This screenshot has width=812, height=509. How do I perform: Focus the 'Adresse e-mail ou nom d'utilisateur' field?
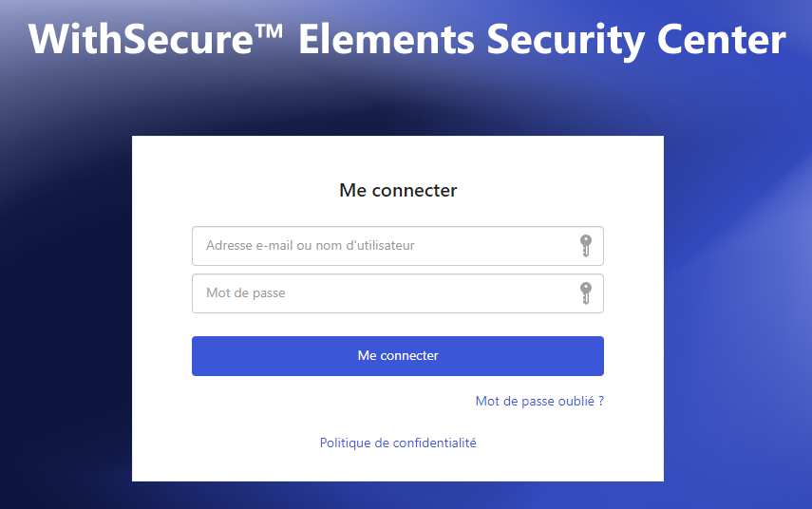tap(398, 246)
